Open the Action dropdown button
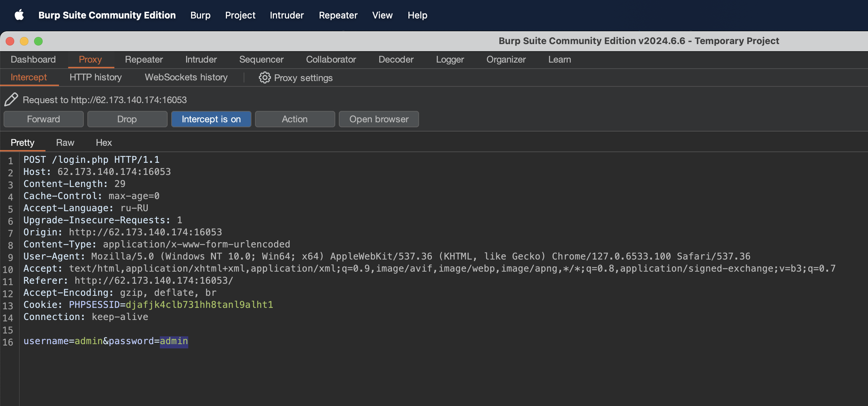 coord(294,119)
